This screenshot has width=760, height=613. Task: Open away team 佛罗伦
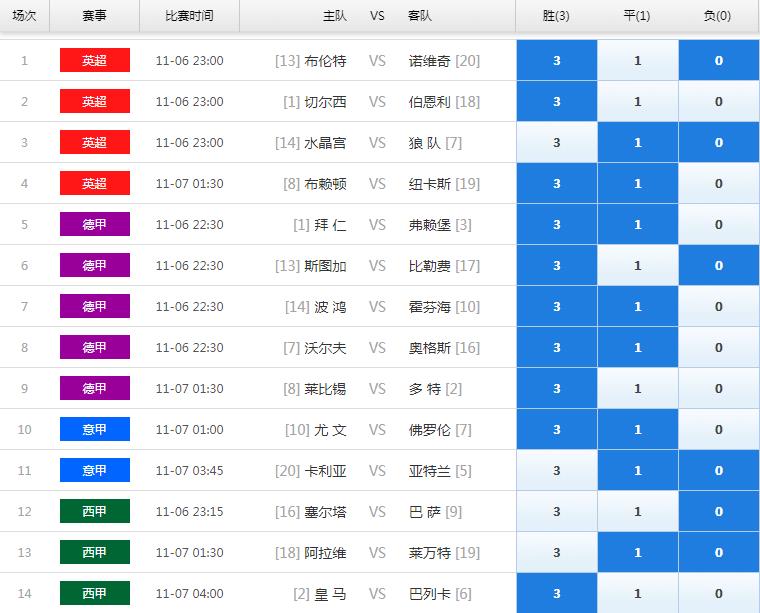[x=429, y=429]
